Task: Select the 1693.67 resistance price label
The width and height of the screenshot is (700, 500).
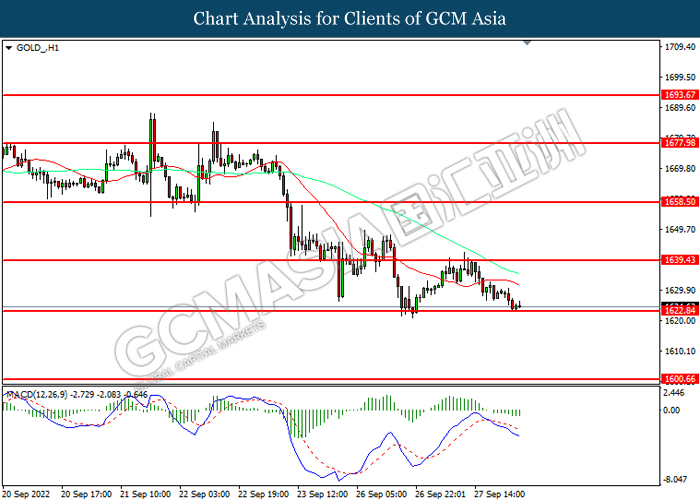Action: tap(680, 95)
